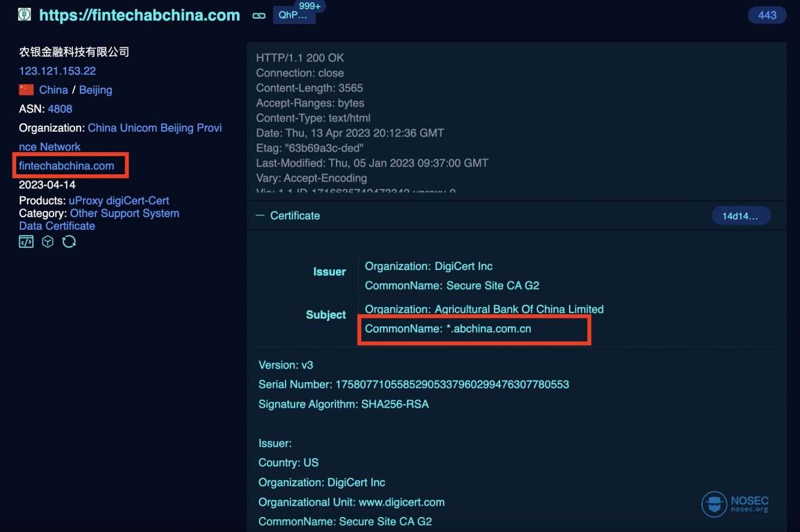Click the cube icon under Data Certificate

coord(47,242)
